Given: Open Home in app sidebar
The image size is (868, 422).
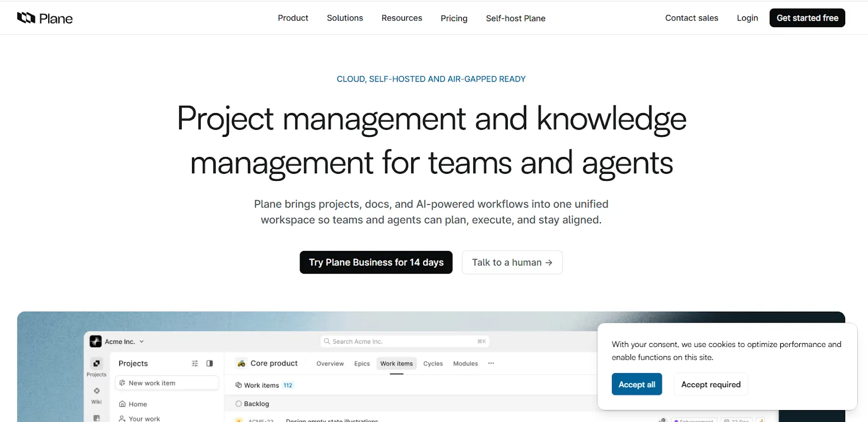Looking at the screenshot, I should point(133,404).
